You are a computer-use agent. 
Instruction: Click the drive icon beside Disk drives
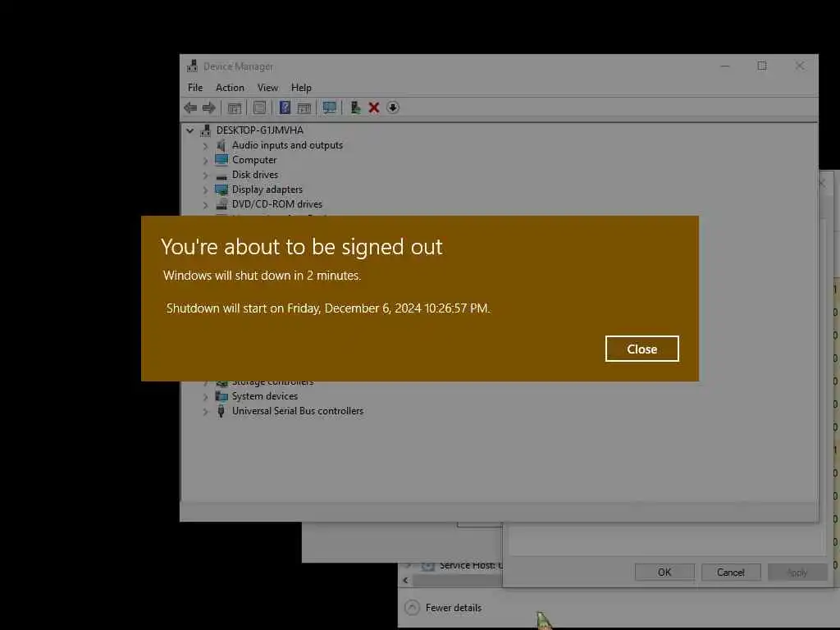pyautogui.click(x=221, y=176)
